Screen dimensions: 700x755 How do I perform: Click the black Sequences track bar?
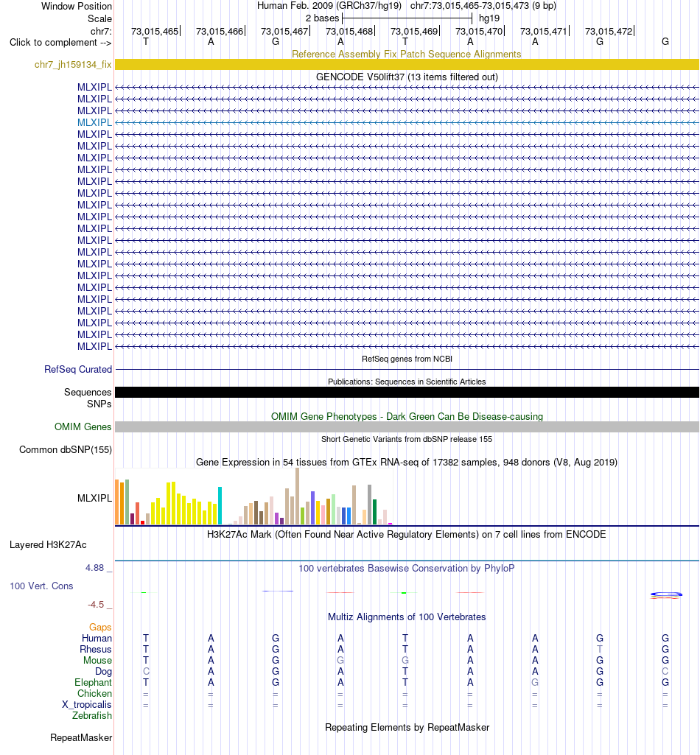coord(407,393)
